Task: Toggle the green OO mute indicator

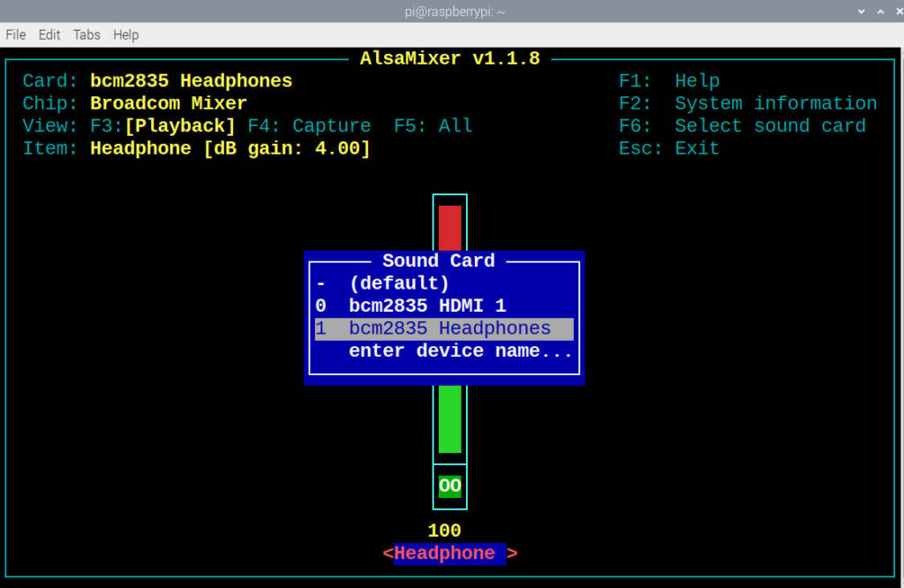Action: coord(449,486)
